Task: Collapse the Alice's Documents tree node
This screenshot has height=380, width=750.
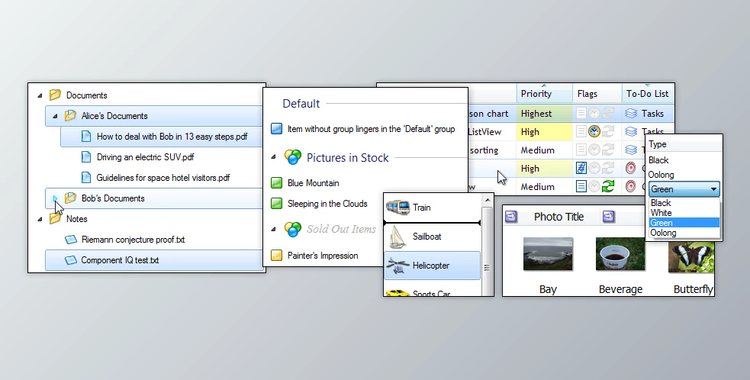Action: tap(55, 116)
